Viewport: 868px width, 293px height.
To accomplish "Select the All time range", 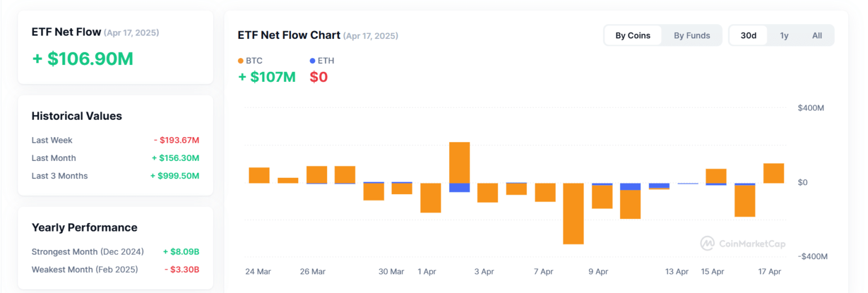I will pos(817,36).
